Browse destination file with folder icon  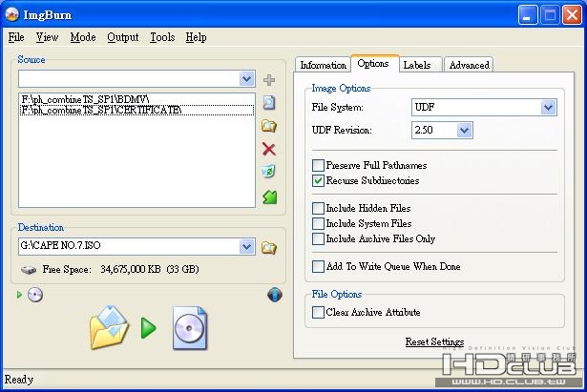pos(269,247)
